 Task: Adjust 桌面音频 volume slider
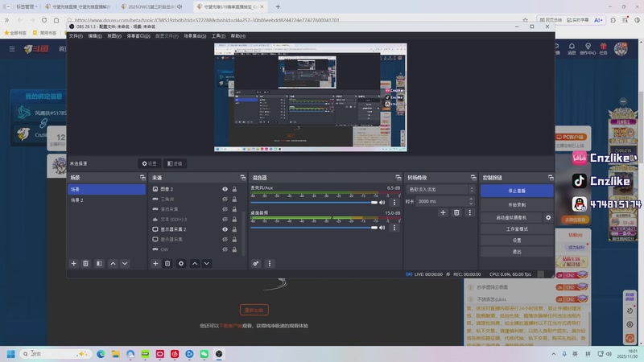[x=314, y=228]
